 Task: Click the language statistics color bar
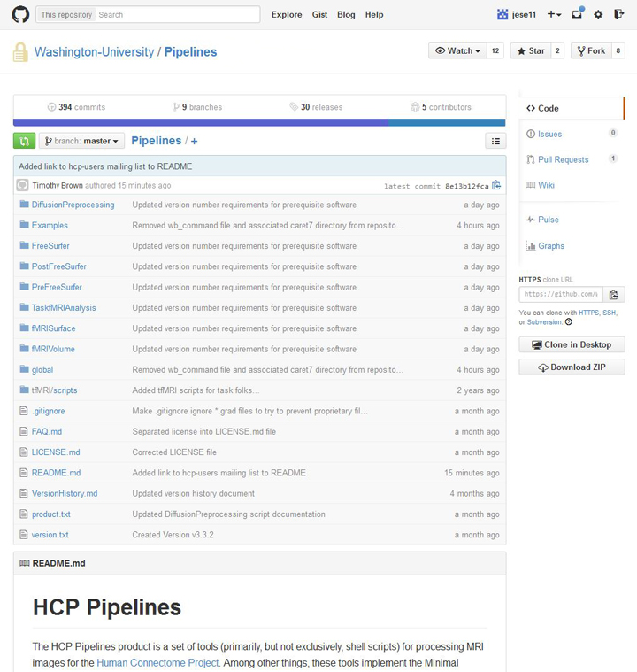click(x=259, y=122)
